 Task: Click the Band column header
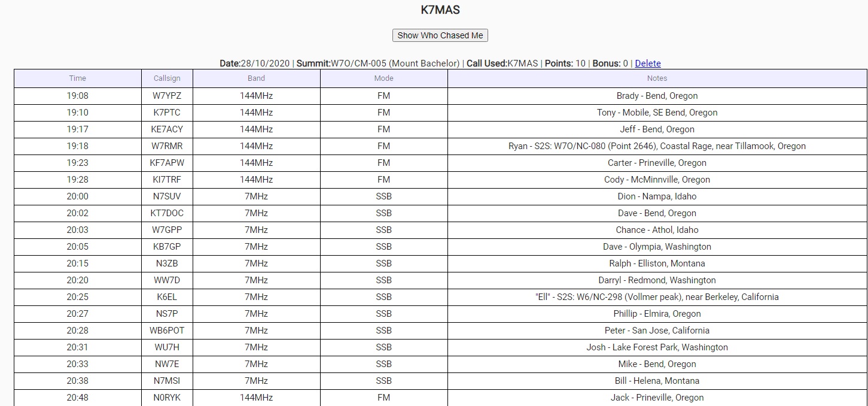pos(256,78)
